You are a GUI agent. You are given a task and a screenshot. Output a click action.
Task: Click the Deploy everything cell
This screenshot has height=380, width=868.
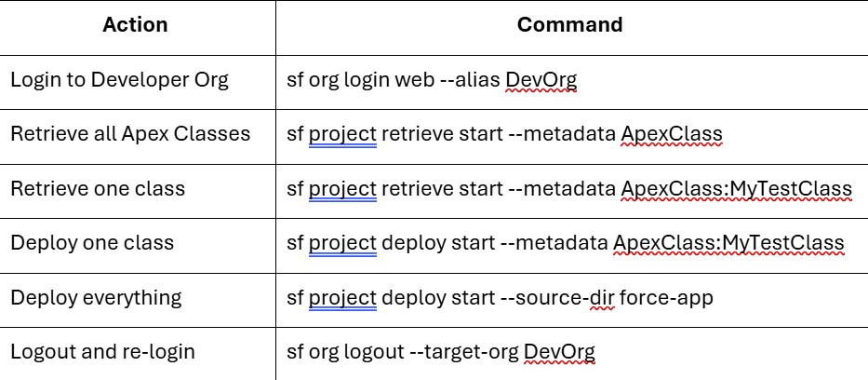[x=96, y=297]
